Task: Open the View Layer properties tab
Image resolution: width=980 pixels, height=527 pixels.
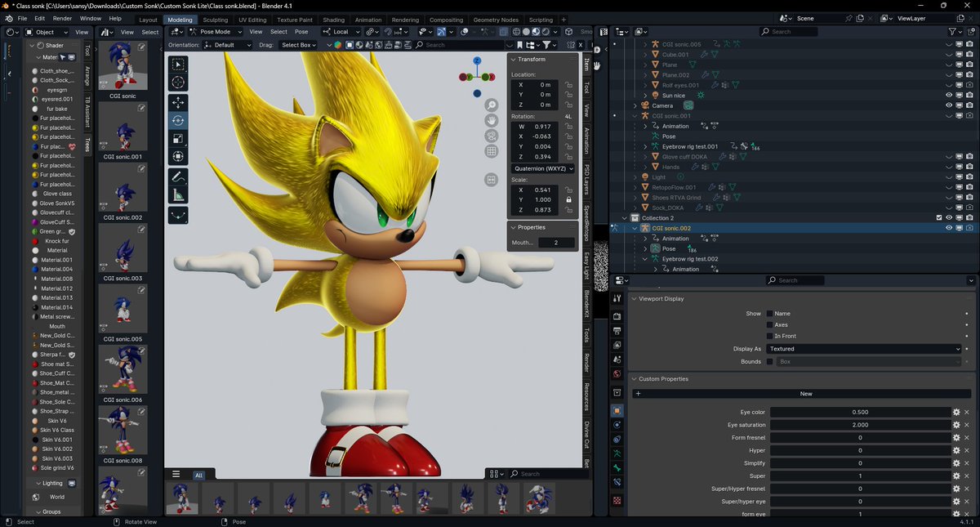Action: coord(617,345)
